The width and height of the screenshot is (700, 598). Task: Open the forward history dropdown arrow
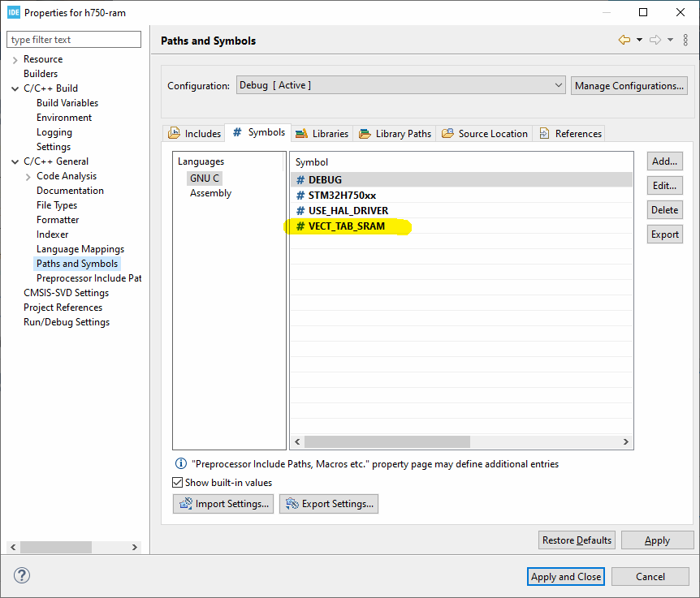point(670,40)
